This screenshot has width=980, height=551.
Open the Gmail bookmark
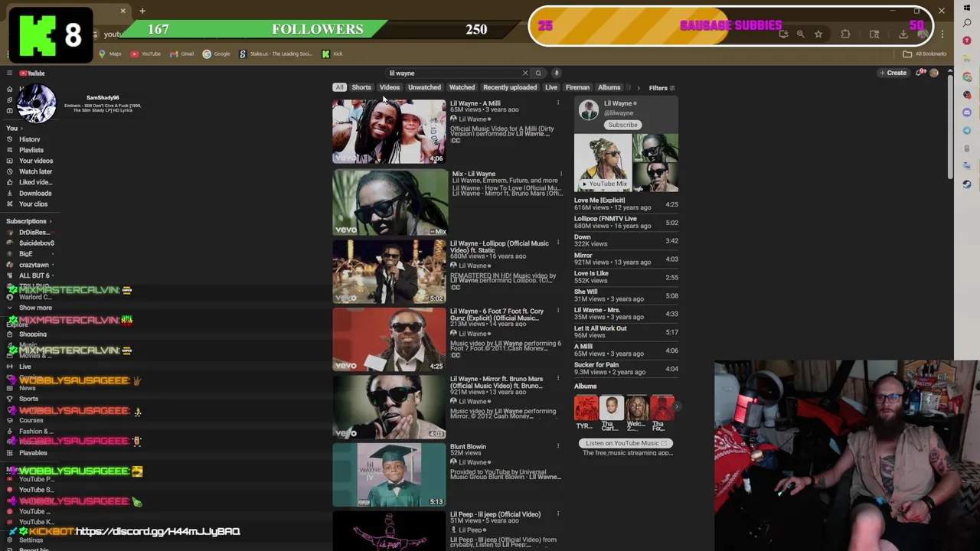pos(182,54)
